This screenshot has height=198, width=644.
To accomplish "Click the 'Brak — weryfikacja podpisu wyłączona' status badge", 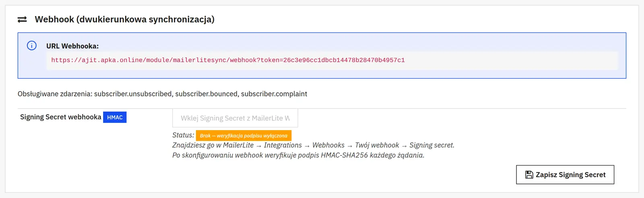I will click(x=244, y=136).
